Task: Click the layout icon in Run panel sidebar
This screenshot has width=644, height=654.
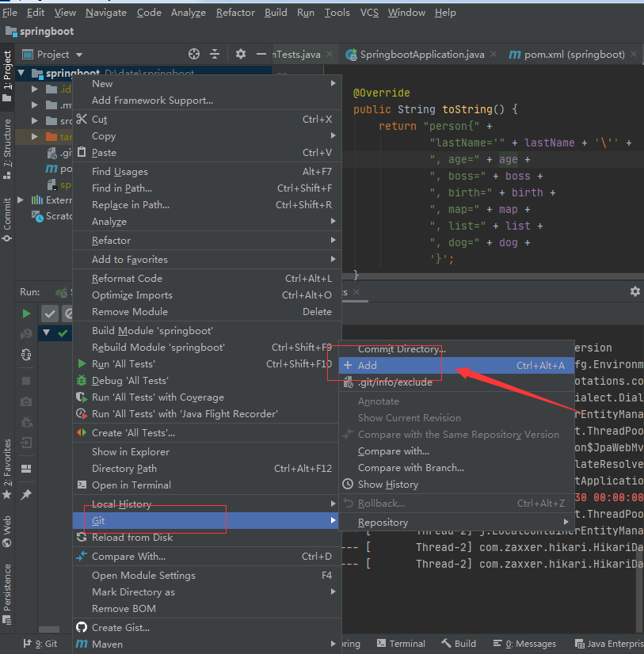Action: pos(26,469)
